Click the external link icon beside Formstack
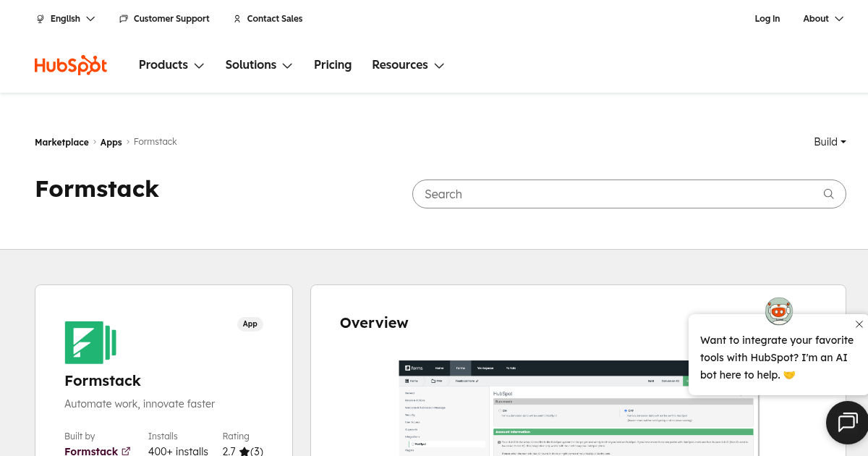868x456 pixels. click(126, 452)
